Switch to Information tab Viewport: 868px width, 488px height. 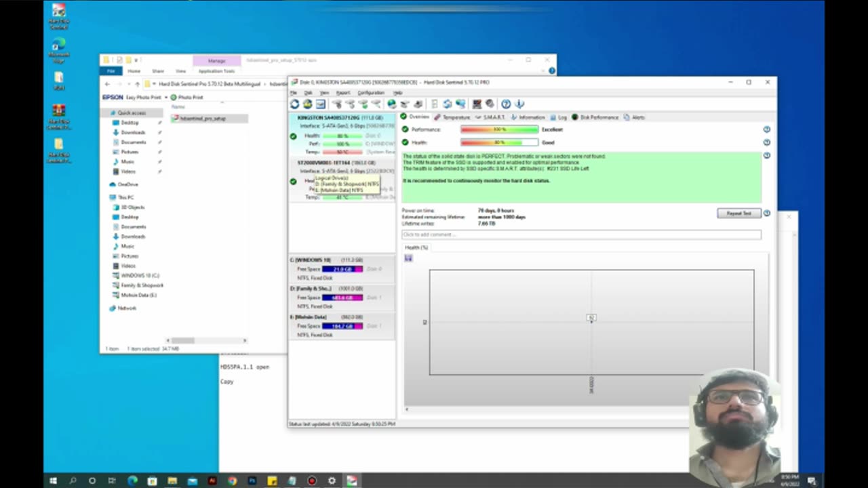pos(528,117)
